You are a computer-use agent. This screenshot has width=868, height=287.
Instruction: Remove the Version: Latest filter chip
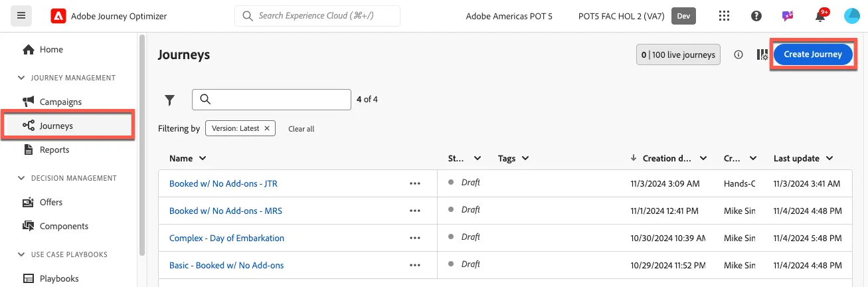pyautogui.click(x=267, y=128)
